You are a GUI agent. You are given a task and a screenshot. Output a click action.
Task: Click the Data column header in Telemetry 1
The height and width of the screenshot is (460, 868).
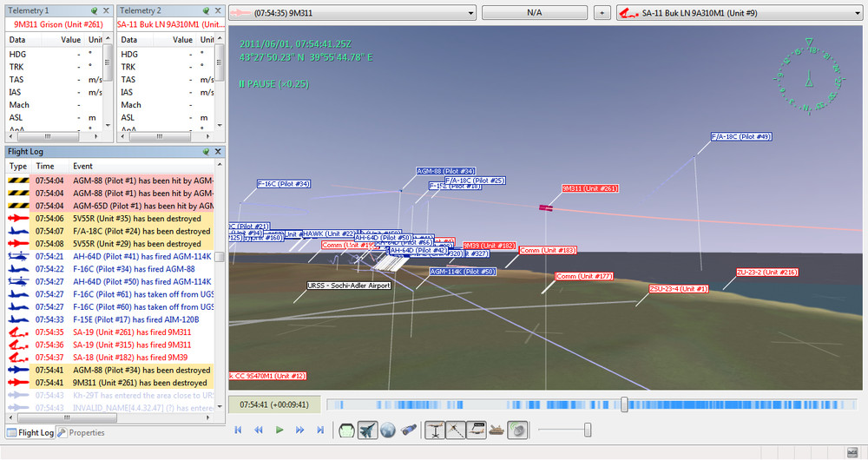[x=25, y=40]
